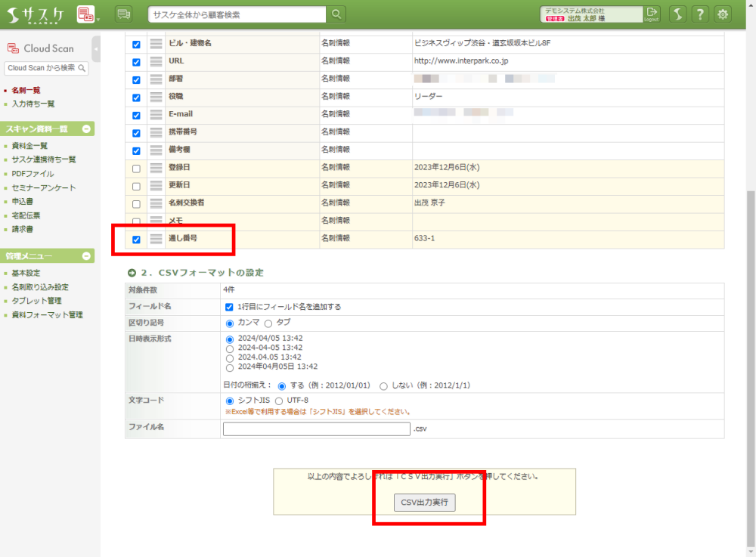The height and width of the screenshot is (557, 756).
Task: Click the CSV出力実行 button
Action: (x=424, y=503)
